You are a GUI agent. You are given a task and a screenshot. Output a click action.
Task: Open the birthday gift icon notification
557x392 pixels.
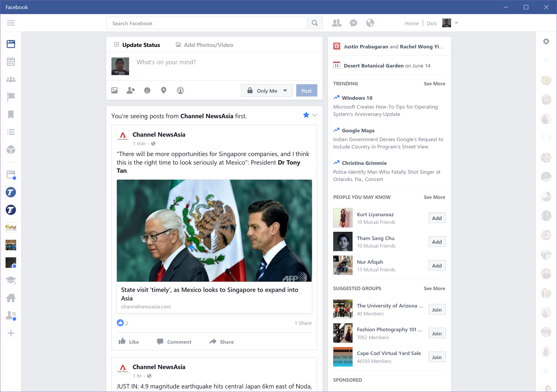point(337,46)
